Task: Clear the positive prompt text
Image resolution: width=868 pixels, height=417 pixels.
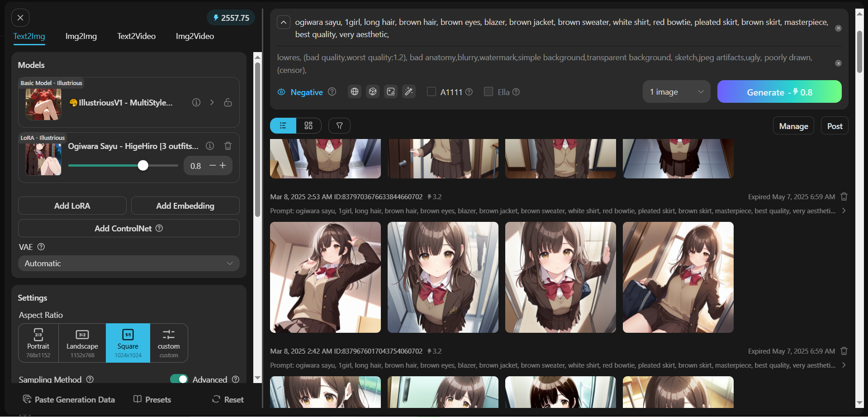Action: [x=838, y=28]
